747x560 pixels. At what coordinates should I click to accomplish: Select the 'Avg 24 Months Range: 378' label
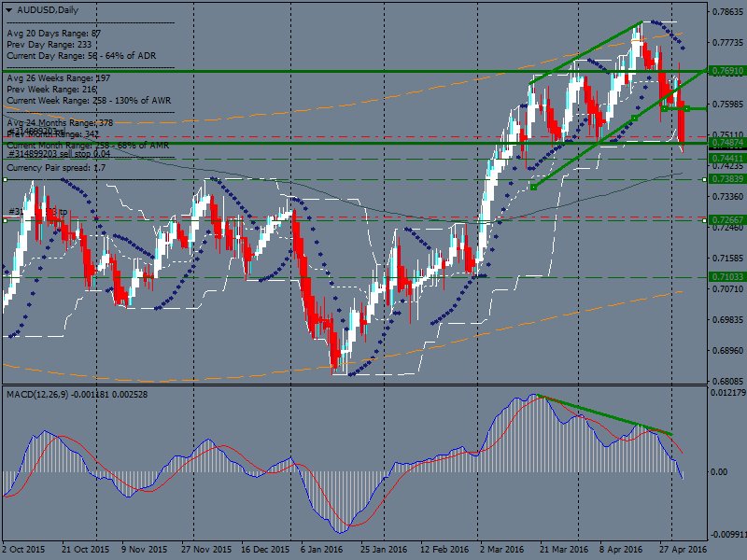(60, 123)
